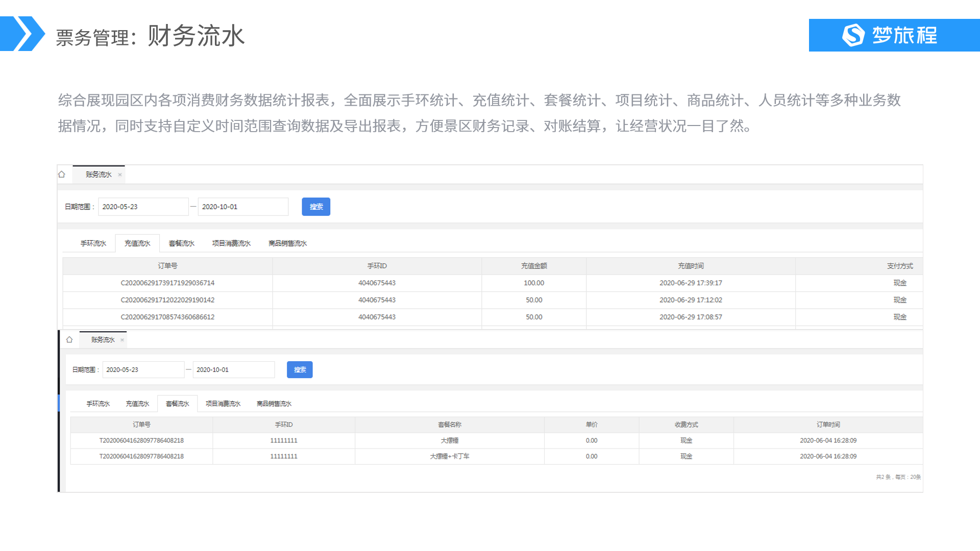
Task: Click recharge time 2020-06-29 17:08:57
Action: click(x=691, y=317)
